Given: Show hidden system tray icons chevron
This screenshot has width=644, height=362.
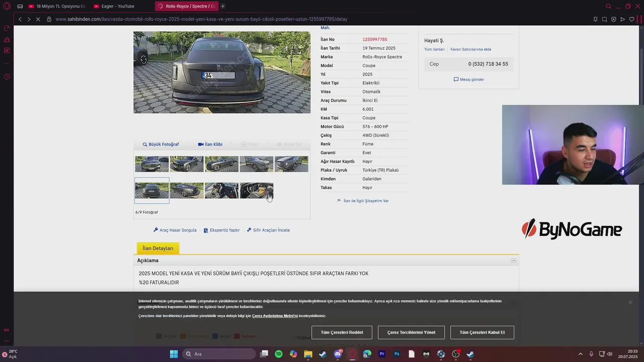Looking at the screenshot, I should coord(580,354).
